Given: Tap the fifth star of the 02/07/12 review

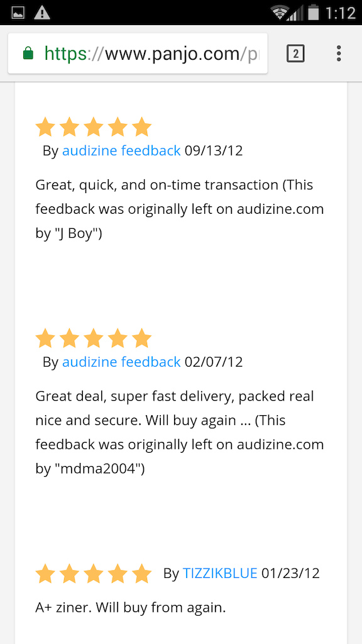Looking at the screenshot, I should [142, 338].
